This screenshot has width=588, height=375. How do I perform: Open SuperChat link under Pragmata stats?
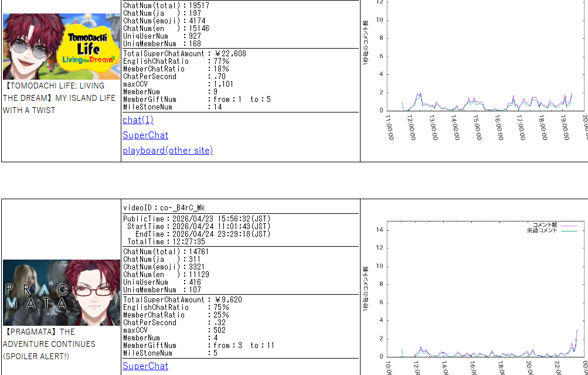coord(145,366)
